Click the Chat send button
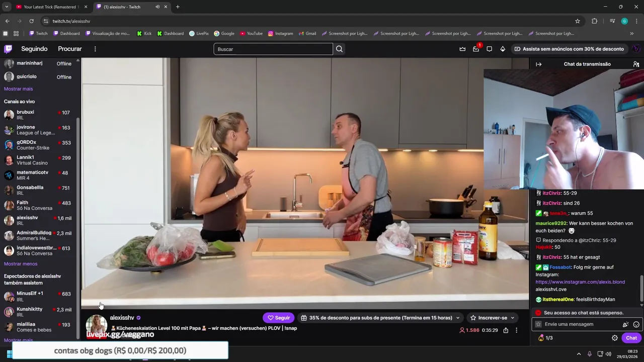Viewport: 644px width, 362px height. (631, 338)
